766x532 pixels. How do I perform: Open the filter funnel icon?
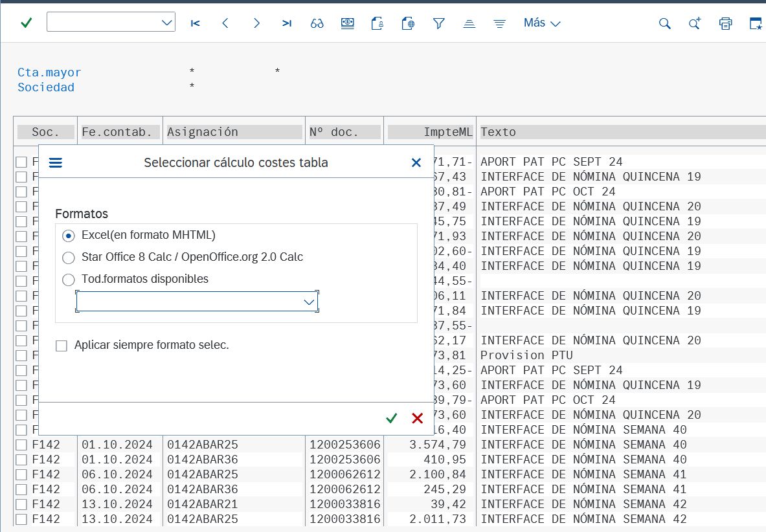coord(439,23)
